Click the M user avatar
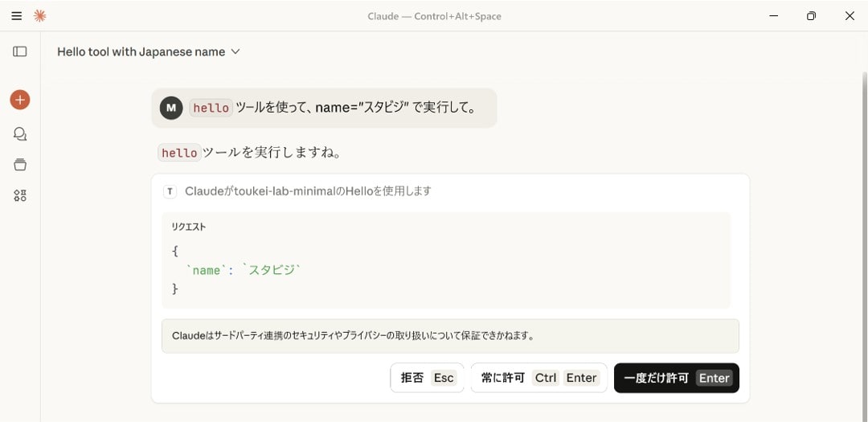Image resolution: width=868 pixels, height=422 pixels. click(171, 108)
